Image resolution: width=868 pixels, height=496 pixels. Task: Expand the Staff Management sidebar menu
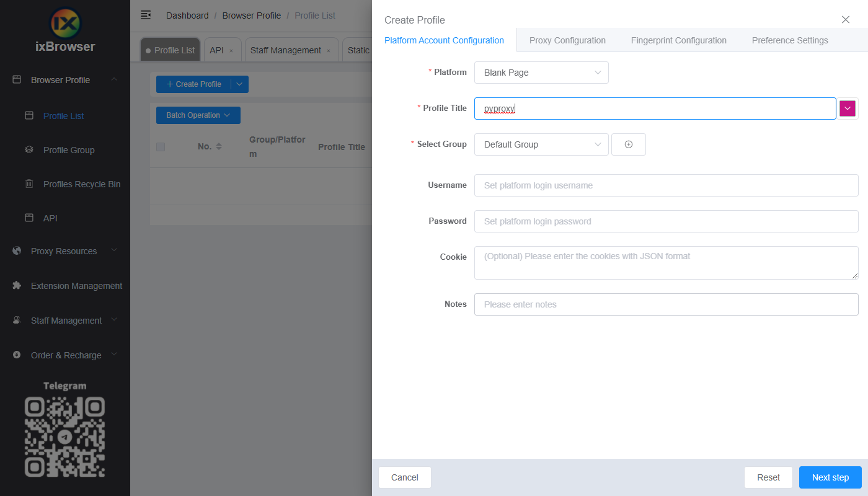[x=114, y=320]
